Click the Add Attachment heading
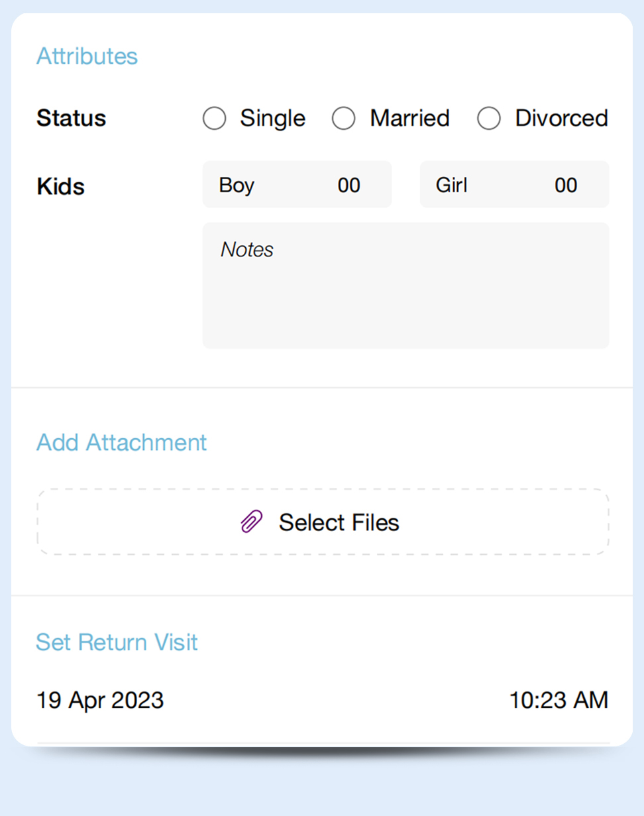Image resolution: width=644 pixels, height=816 pixels. 121,442
